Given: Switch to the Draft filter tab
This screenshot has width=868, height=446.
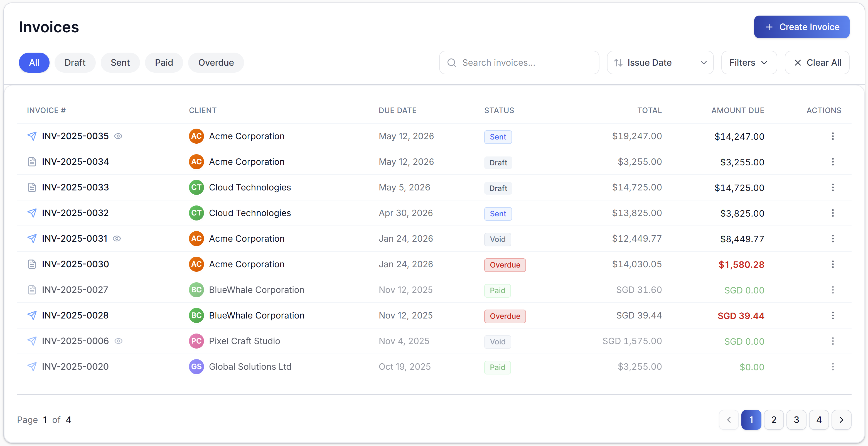Looking at the screenshot, I should tap(75, 63).
